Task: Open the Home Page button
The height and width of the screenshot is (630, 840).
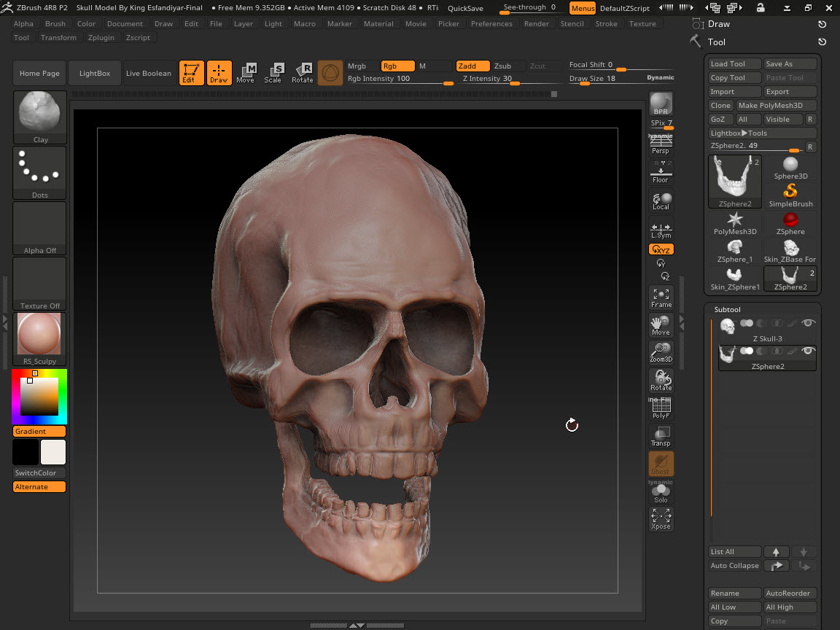Action: [39, 74]
